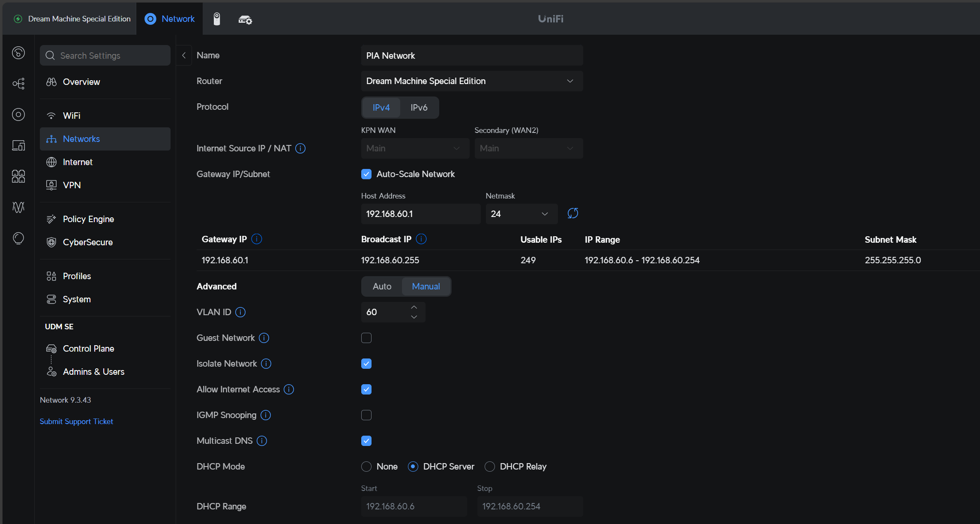Open the KPN WAN Main dropdown

(x=415, y=148)
